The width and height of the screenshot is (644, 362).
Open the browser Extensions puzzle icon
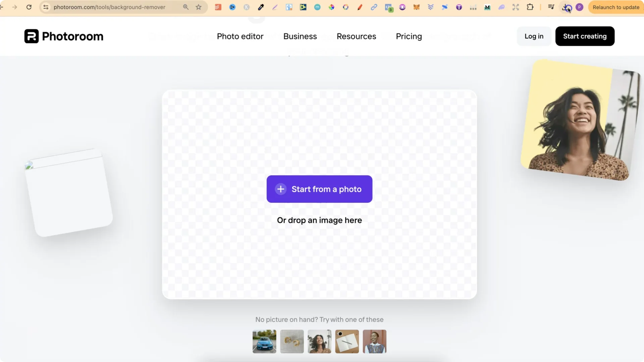(x=530, y=7)
